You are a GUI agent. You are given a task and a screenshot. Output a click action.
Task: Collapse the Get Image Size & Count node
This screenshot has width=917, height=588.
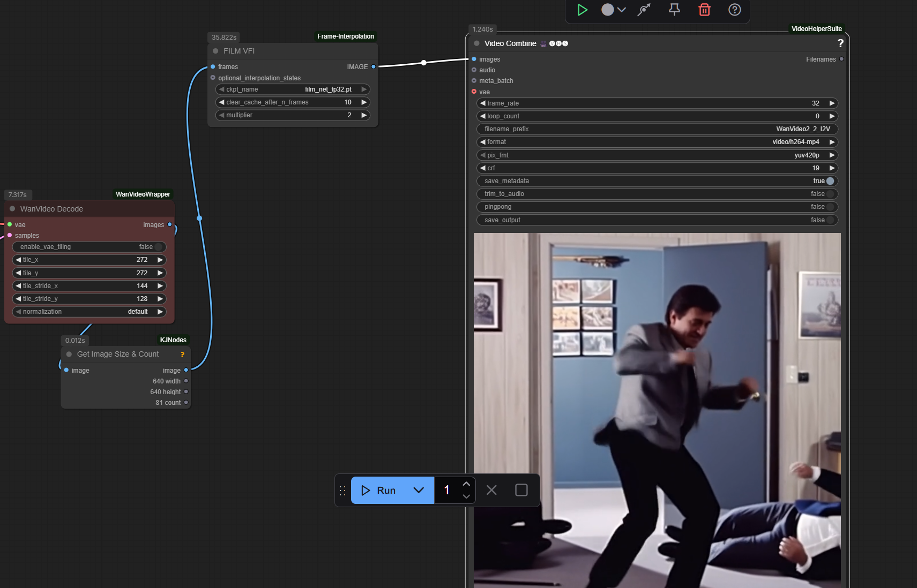tap(69, 354)
